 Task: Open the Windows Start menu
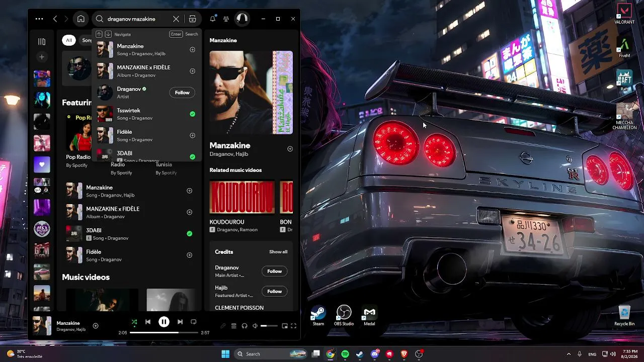(x=225, y=354)
